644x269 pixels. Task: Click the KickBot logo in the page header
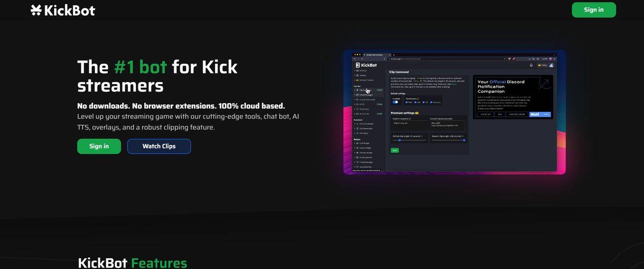tap(63, 10)
